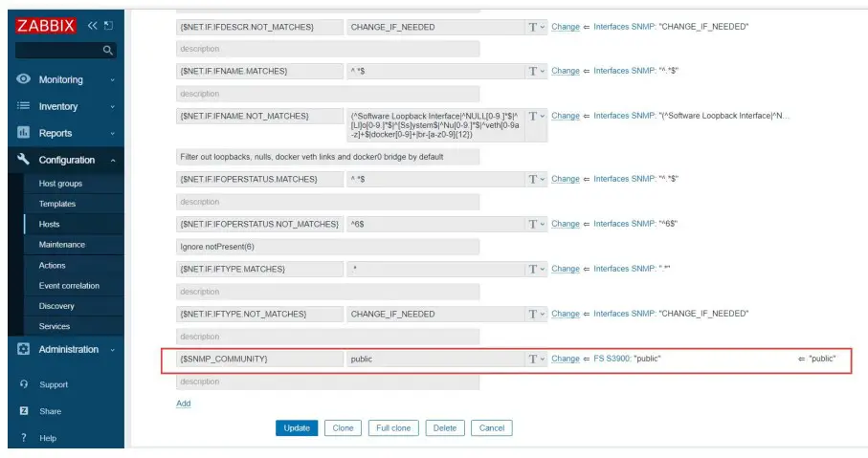Click Change for IFTYPE.NOT_MATCHES macro
Image resolution: width=868 pixels, height=458 pixels.
[x=566, y=313]
